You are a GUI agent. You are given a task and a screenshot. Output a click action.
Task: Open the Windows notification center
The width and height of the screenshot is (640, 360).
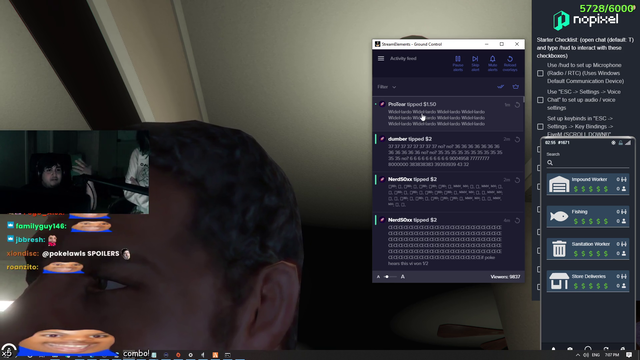(629, 355)
